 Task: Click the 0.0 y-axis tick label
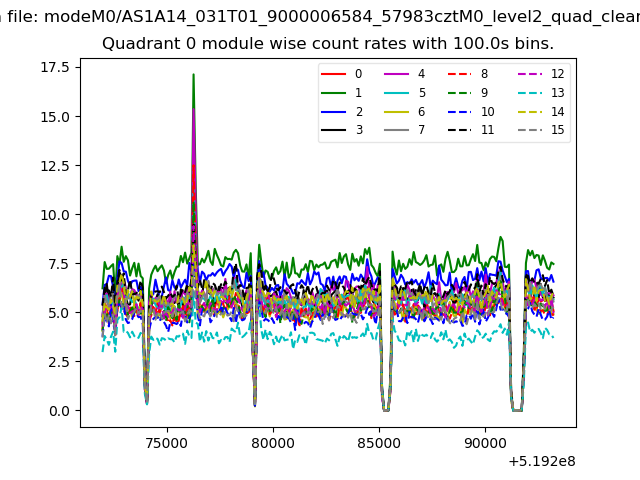[59, 411]
